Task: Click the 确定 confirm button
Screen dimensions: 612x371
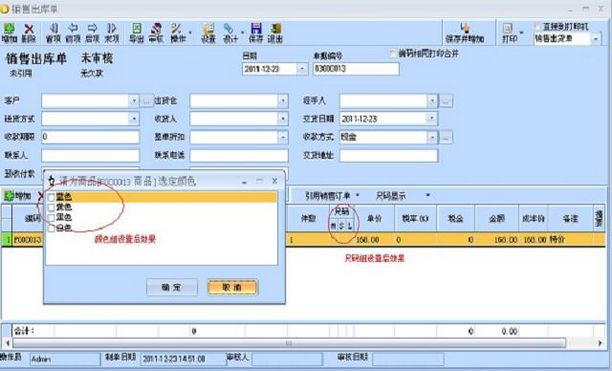Action: (172, 288)
